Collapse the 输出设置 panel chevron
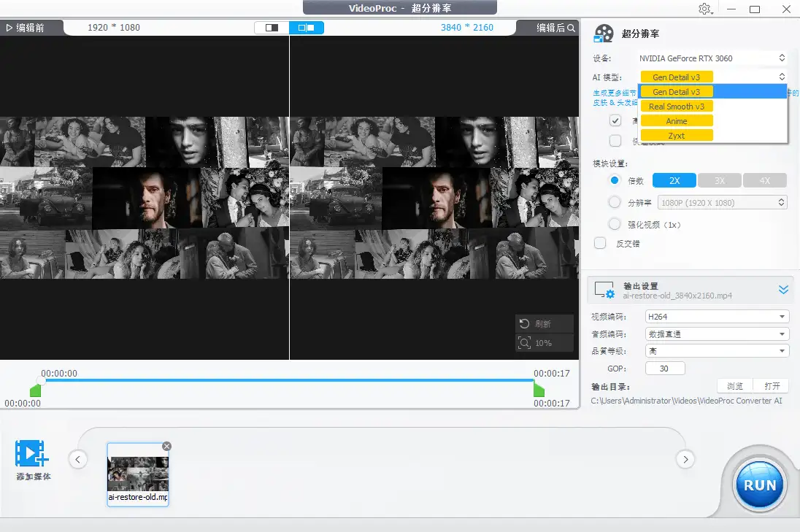800x532 pixels. (783, 290)
